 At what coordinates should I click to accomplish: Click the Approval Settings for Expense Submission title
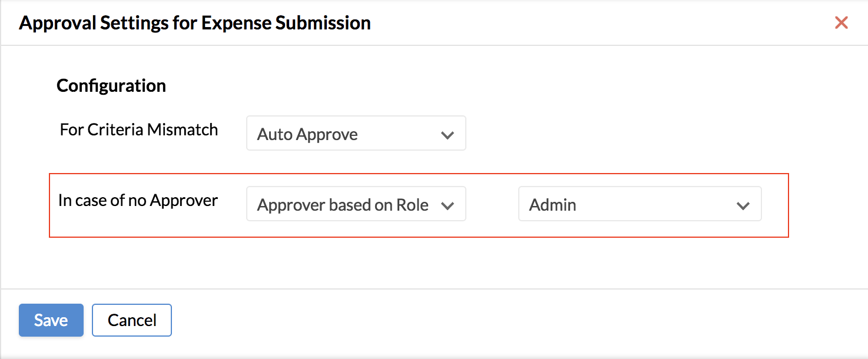tap(195, 23)
